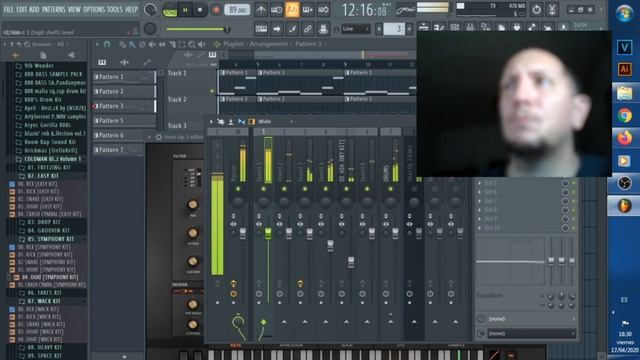This screenshot has height=360, width=640.
Task: Click the browser collapse arrow icon
Action: [71, 55]
